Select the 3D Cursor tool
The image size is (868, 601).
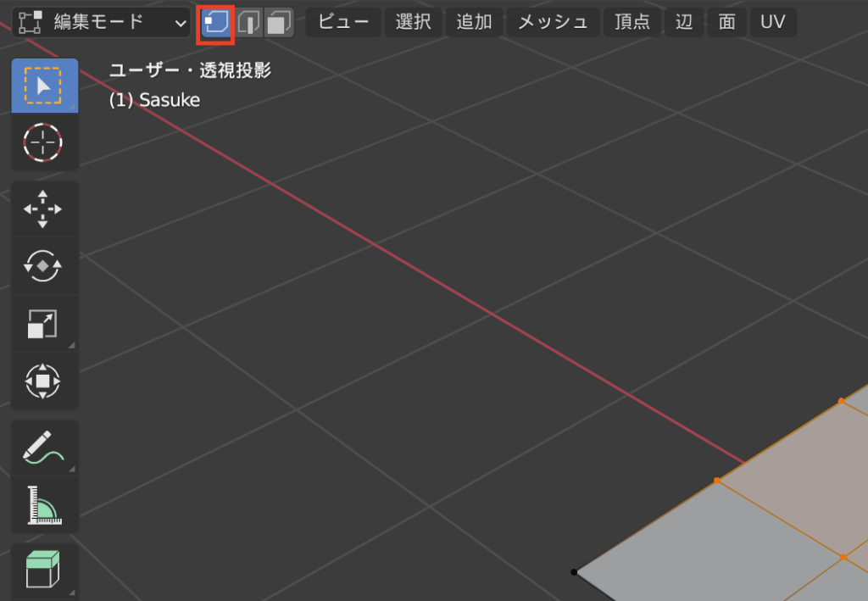click(44, 142)
